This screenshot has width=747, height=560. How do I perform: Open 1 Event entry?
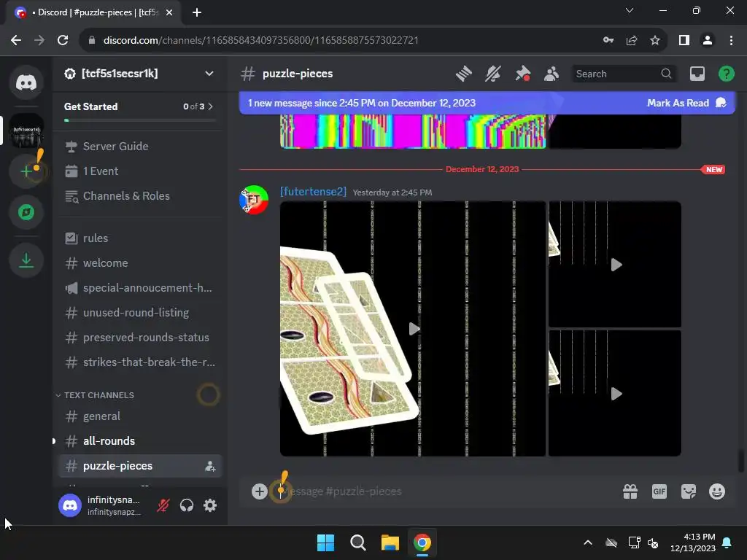coord(139,171)
